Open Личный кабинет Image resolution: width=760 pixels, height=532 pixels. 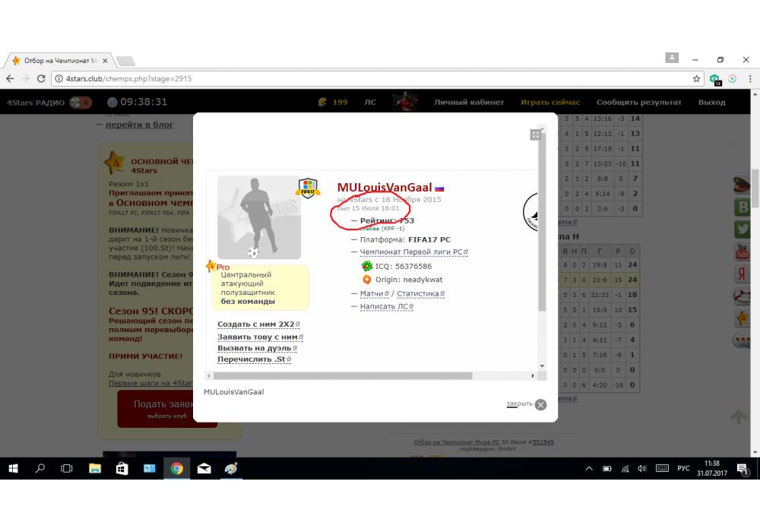[x=469, y=103]
